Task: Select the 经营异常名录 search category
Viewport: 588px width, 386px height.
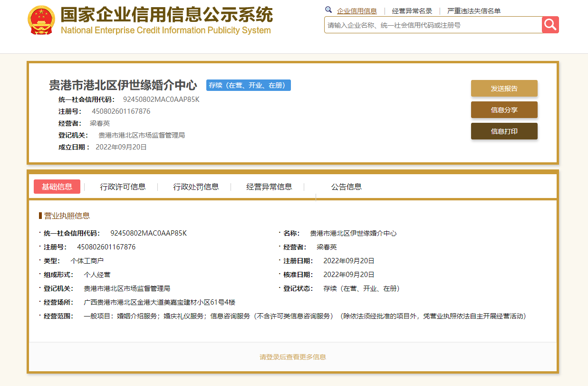Action: [412, 11]
